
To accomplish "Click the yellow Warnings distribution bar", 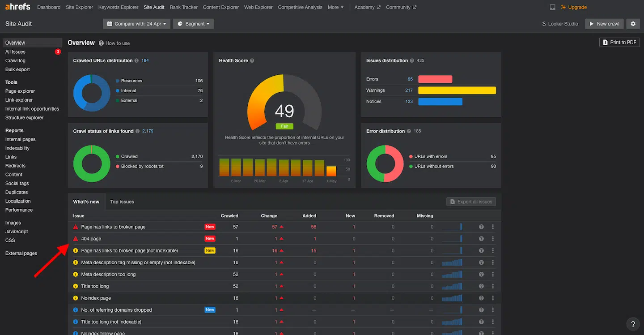I will (457, 90).
